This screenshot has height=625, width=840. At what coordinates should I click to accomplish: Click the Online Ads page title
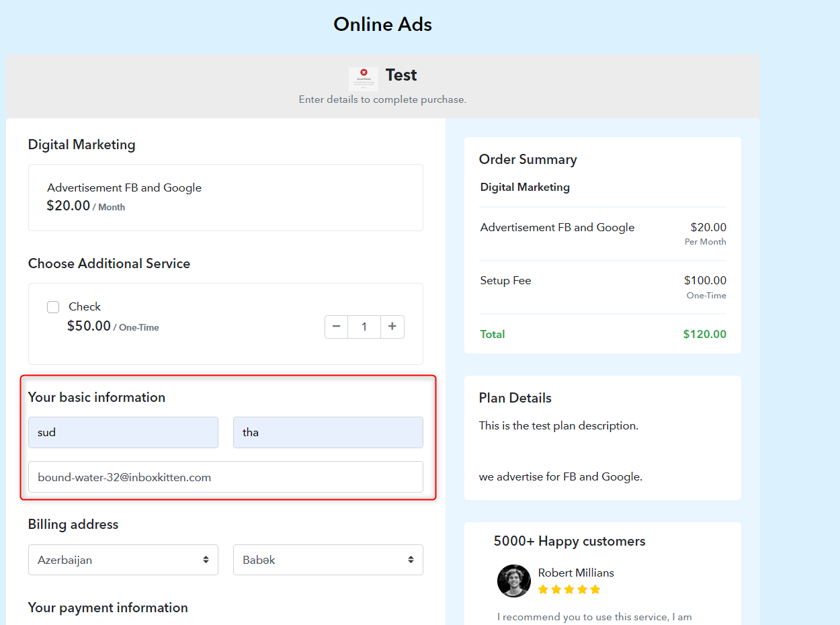(382, 24)
